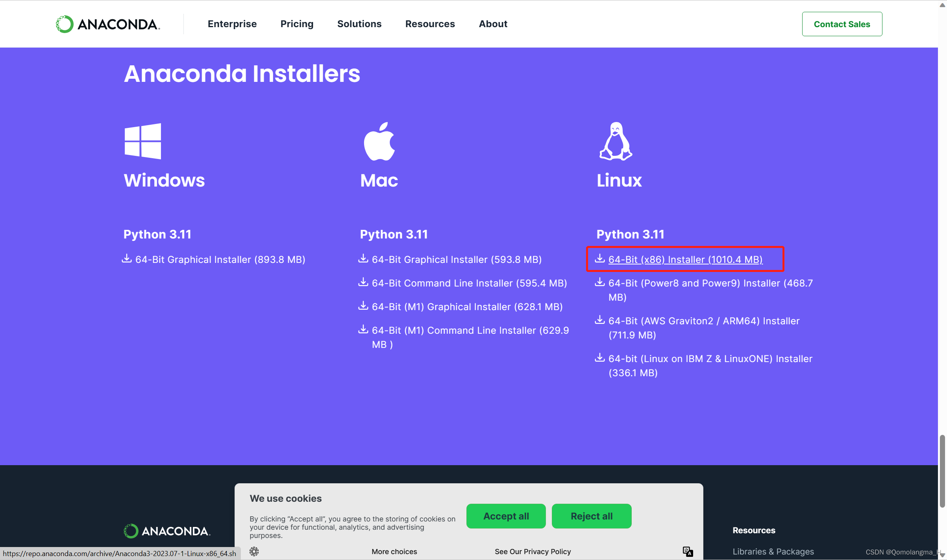Click download icon beside Mac 64-Bit Command Line Installer
Viewport: 947px width, 560px height.
363,282
